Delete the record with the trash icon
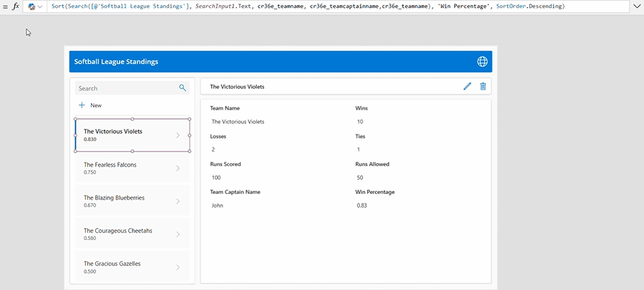This screenshot has height=290, width=644. 483,87
